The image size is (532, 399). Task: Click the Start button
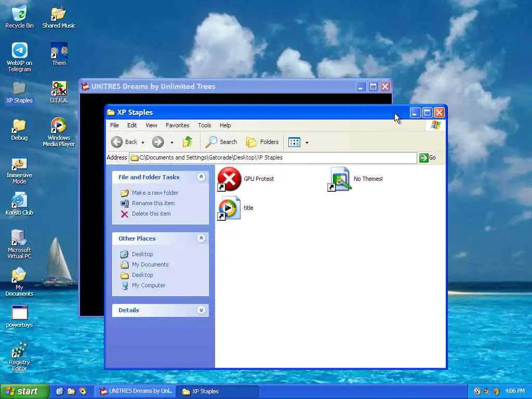click(25, 392)
